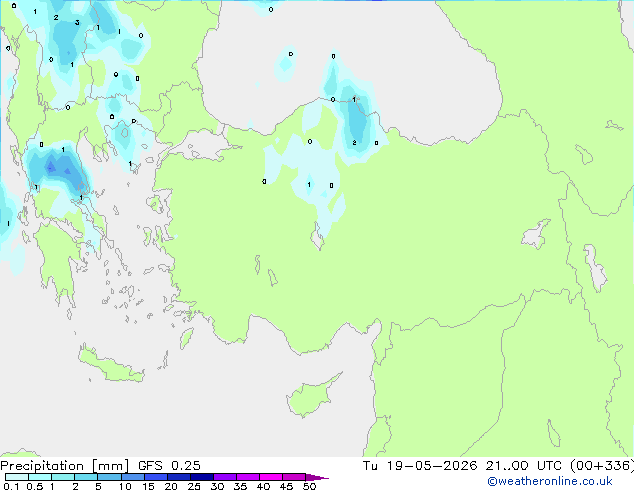
Task: Click the '3' precipitation value on the map
Action: pyautogui.click(x=77, y=23)
